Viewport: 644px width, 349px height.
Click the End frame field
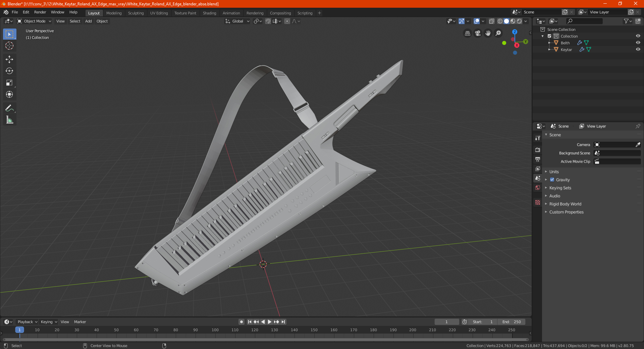click(x=511, y=322)
